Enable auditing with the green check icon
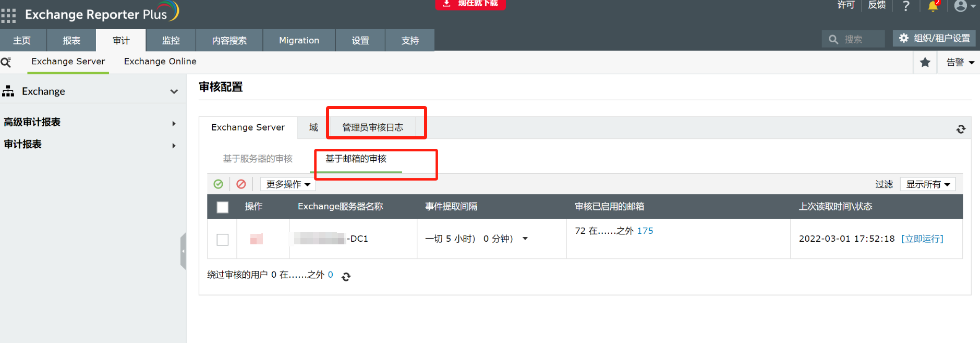The width and height of the screenshot is (980, 343). 219,184
